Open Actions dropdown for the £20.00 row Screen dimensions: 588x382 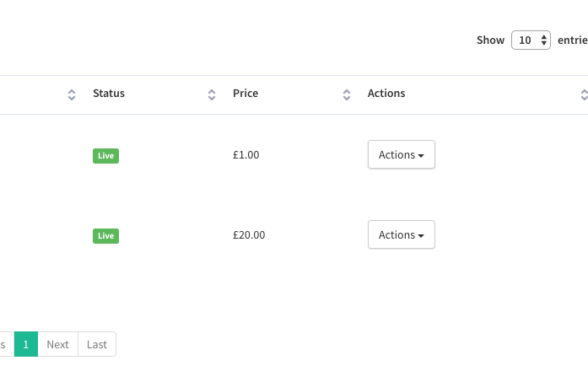pos(402,234)
